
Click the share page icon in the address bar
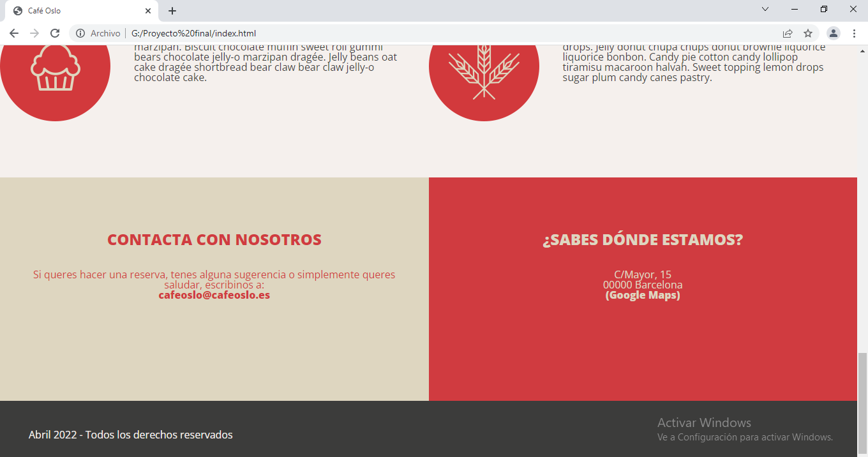[788, 33]
